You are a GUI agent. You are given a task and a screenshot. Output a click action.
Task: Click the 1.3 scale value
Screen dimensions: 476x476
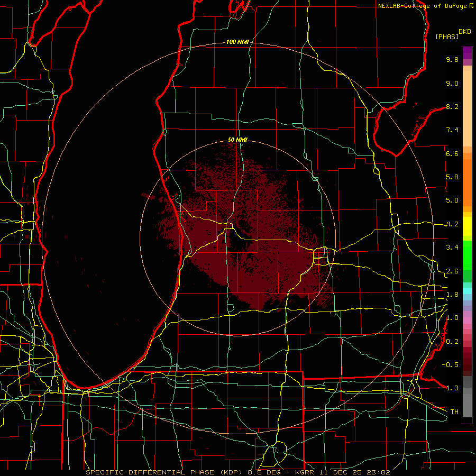(452, 388)
